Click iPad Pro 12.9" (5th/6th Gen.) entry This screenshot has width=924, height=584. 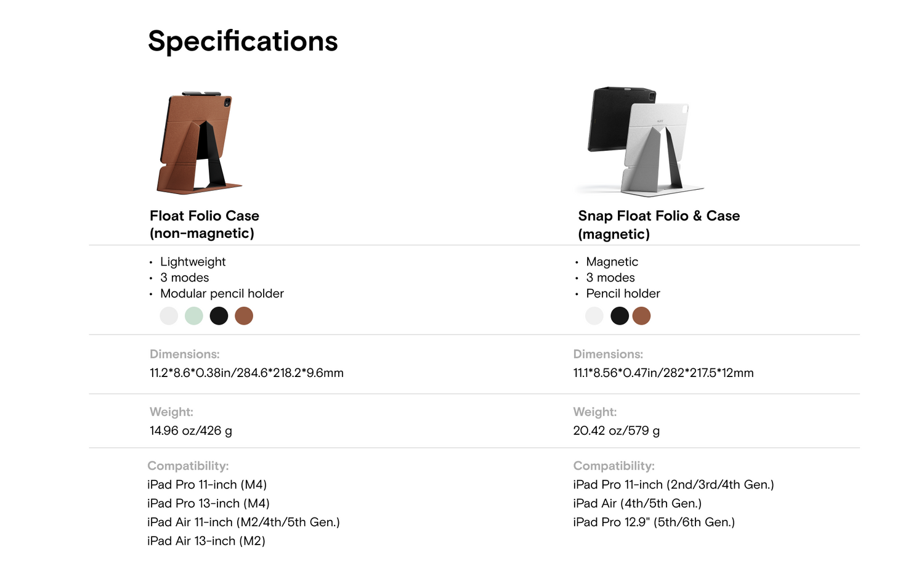[654, 522]
